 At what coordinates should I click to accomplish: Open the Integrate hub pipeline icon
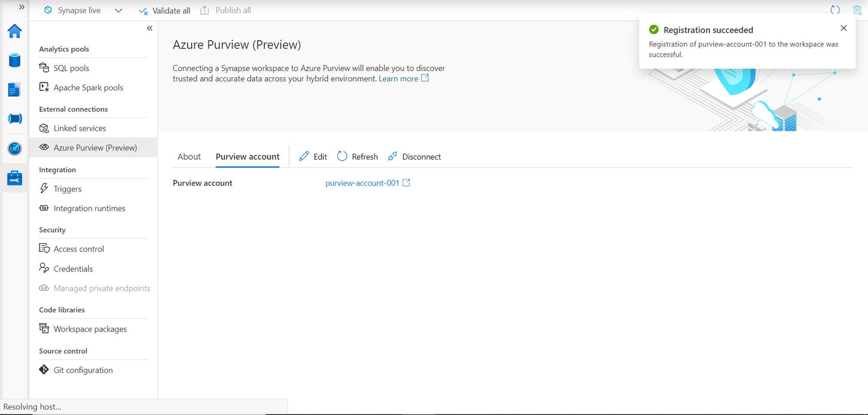(x=15, y=119)
